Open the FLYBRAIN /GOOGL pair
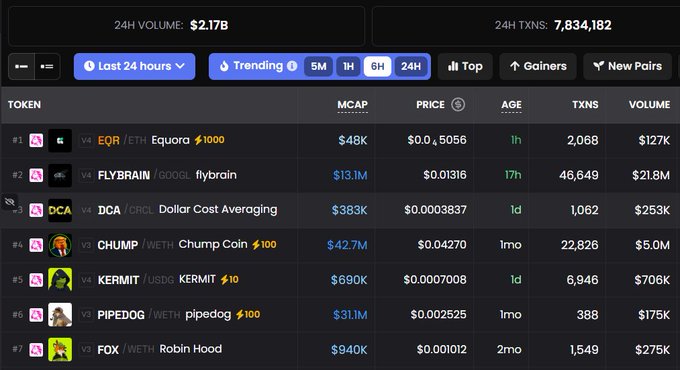Viewport: 680px width, 370px height. (144, 175)
